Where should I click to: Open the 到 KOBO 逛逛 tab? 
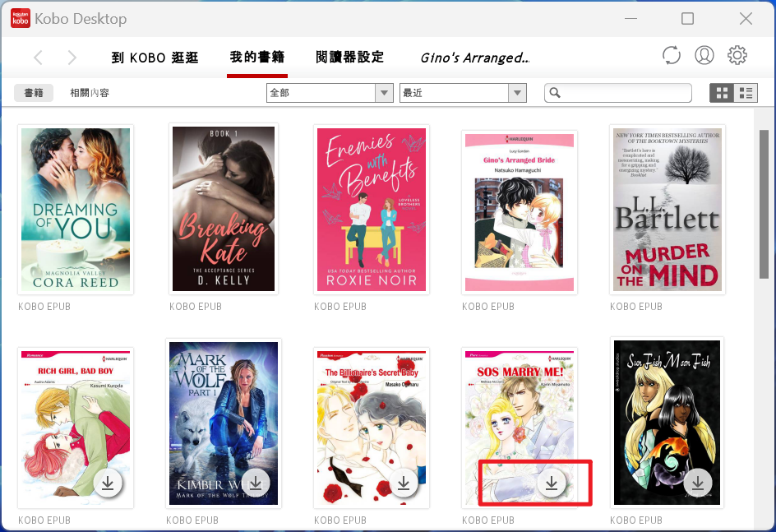(x=155, y=58)
